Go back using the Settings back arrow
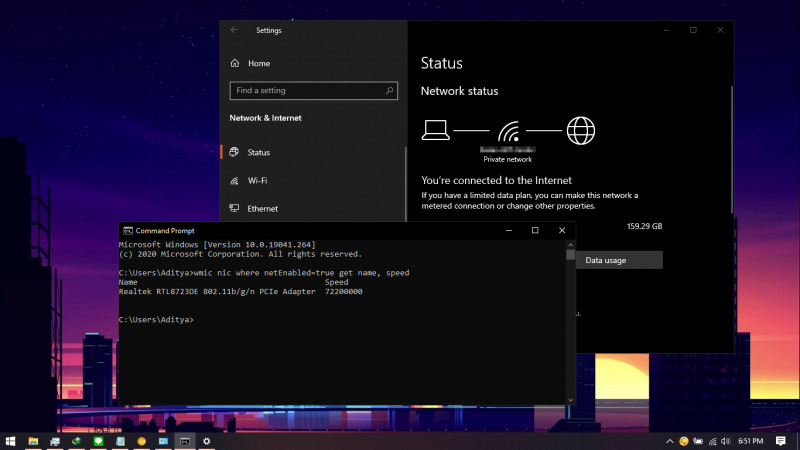The height and width of the screenshot is (450, 800). pos(234,30)
